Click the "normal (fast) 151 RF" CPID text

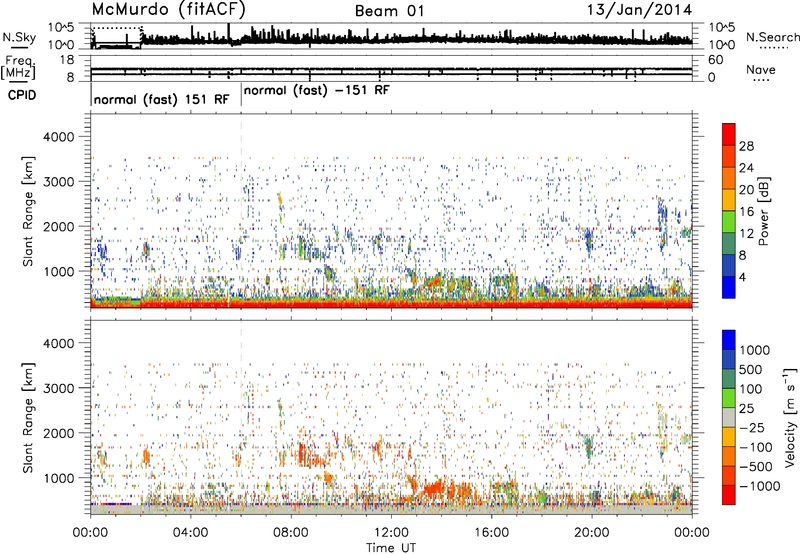161,99
